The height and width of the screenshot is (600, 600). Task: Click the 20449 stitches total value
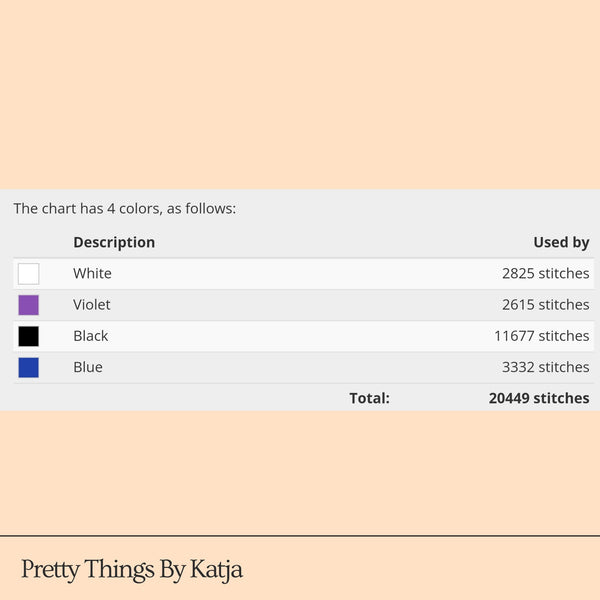pos(539,398)
